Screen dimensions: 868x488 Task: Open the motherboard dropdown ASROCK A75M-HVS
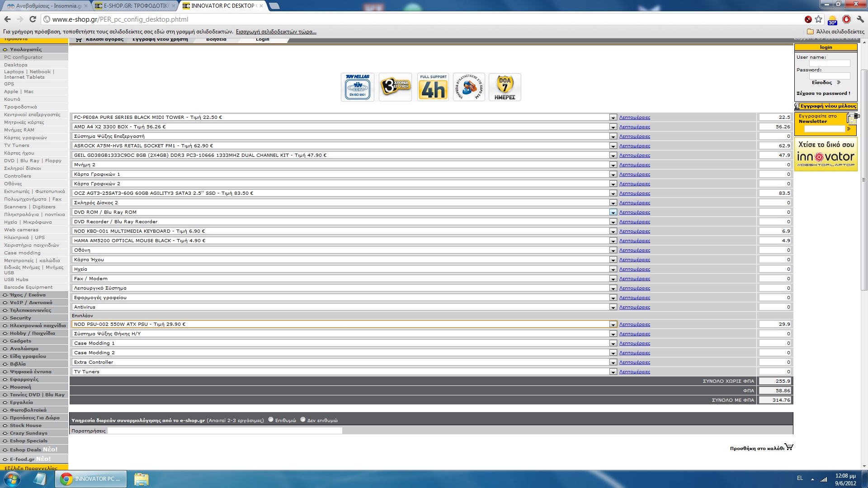344,145
